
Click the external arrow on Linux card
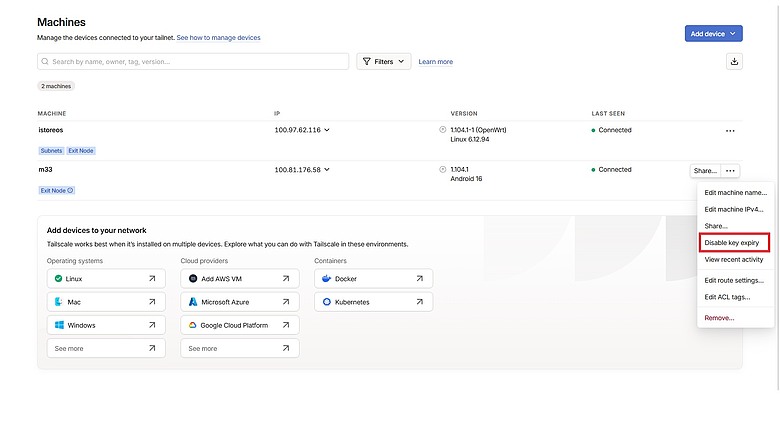(x=152, y=279)
